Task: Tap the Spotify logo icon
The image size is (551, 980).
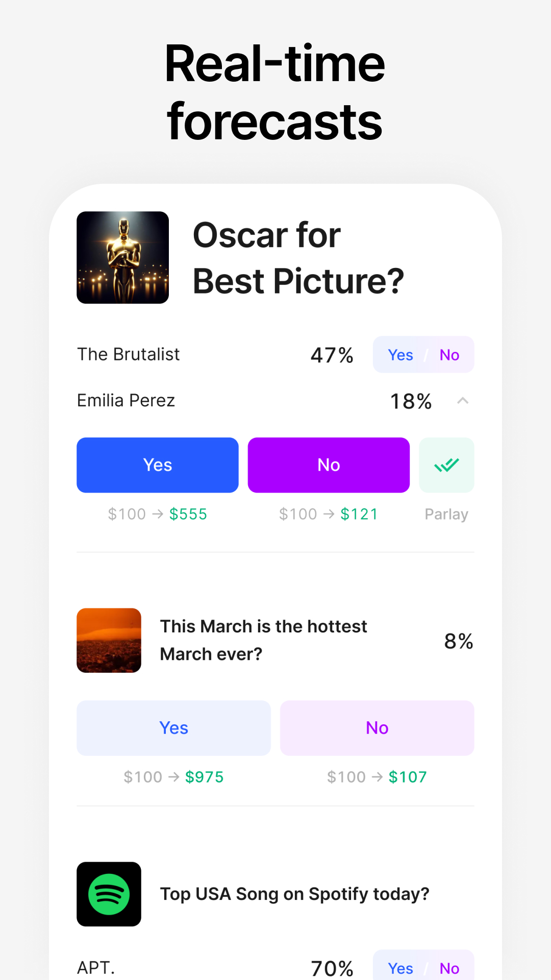Action: [109, 894]
